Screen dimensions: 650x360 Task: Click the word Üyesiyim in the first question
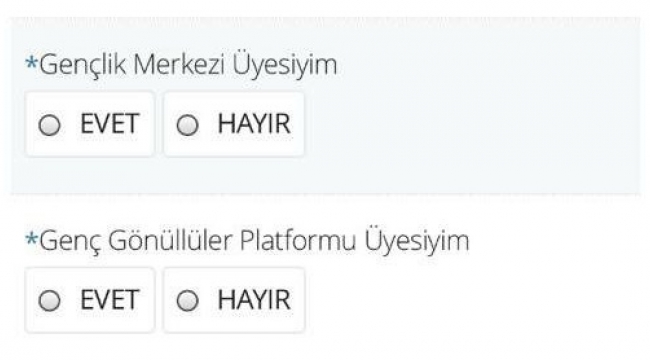[x=284, y=66]
